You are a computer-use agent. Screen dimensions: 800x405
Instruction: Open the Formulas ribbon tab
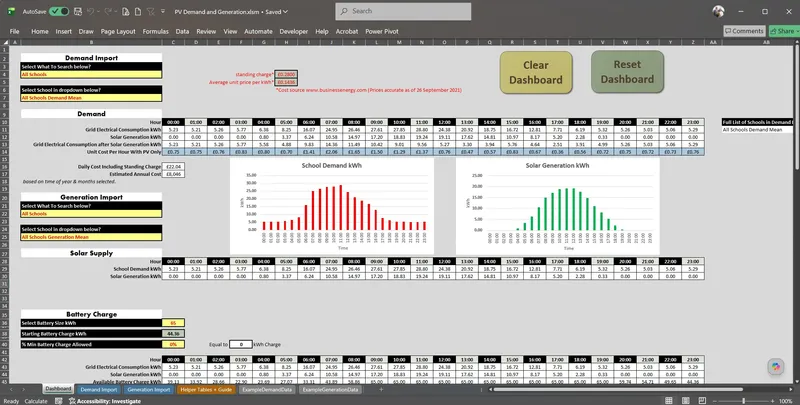(x=156, y=31)
